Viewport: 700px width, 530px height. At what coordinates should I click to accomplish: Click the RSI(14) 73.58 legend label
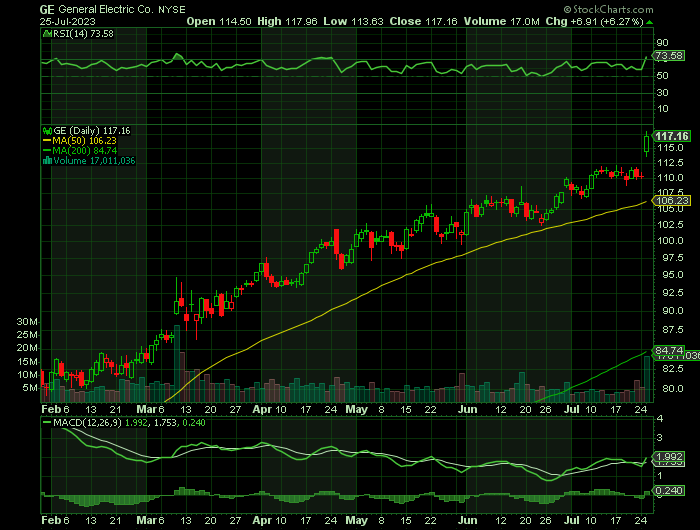(83, 33)
